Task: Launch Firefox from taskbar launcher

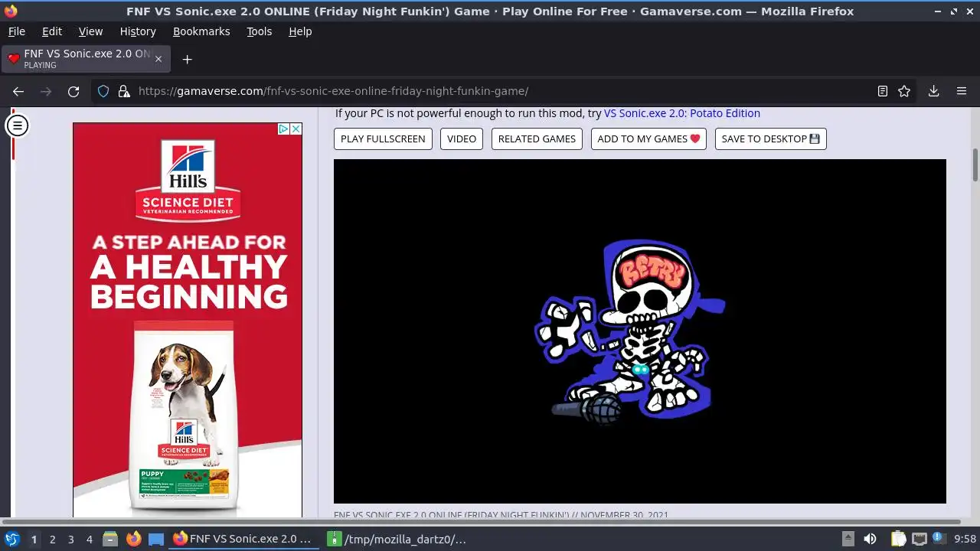Action: coord(133,539)
